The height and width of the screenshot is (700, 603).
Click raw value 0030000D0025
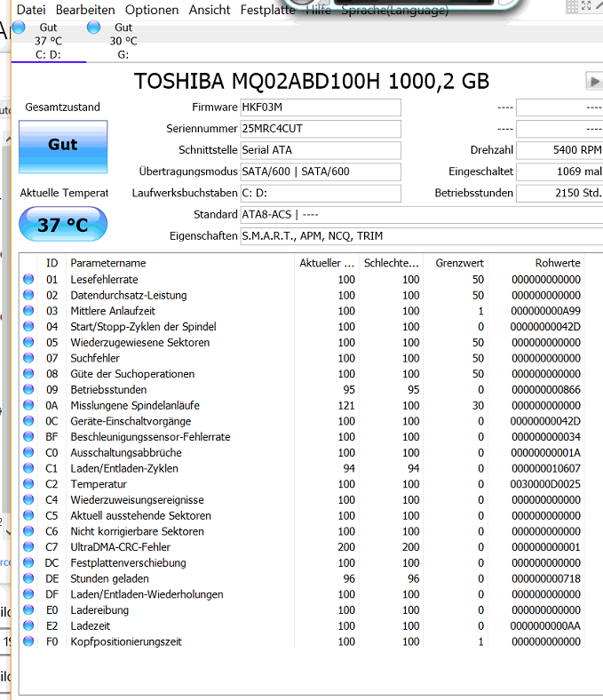point(545,484)
